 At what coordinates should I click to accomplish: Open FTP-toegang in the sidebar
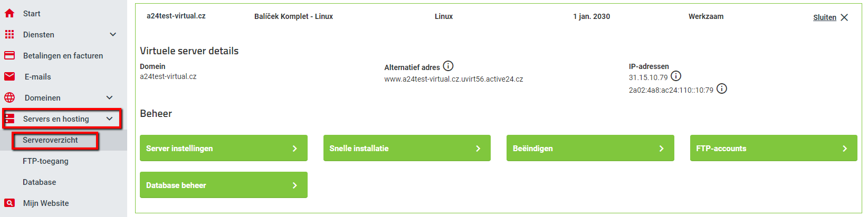[x=45, y=161]
